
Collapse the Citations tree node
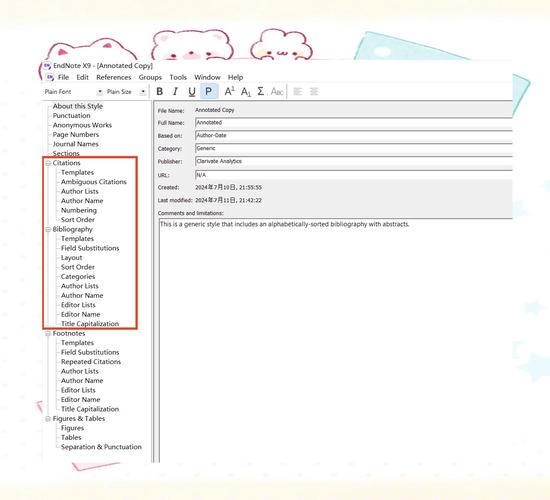tap(48, 163)
